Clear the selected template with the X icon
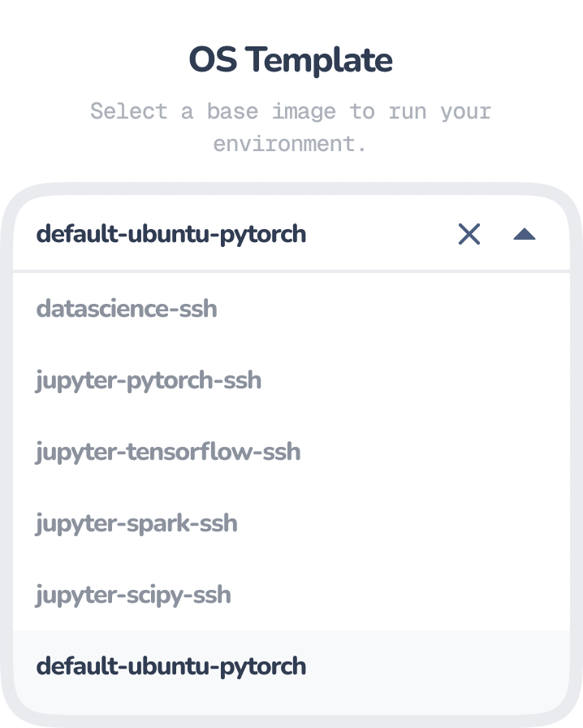 tap(469, 235)
